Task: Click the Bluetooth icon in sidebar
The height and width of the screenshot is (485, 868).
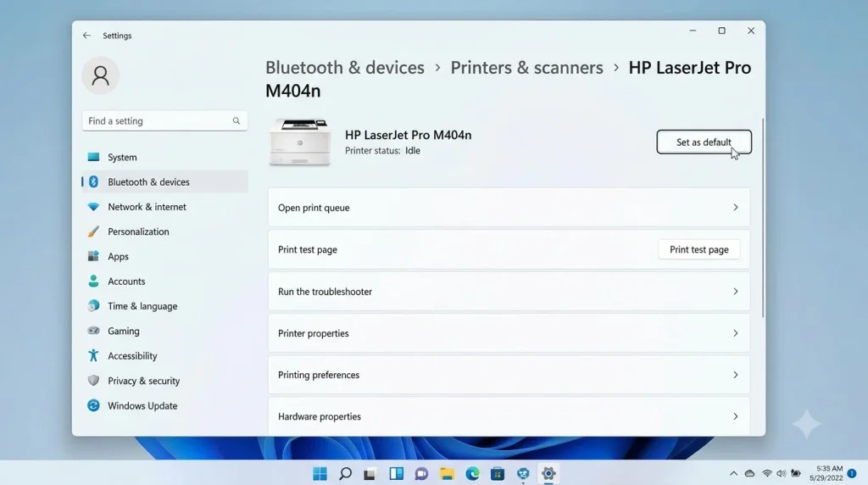Action: coord(93,181)
